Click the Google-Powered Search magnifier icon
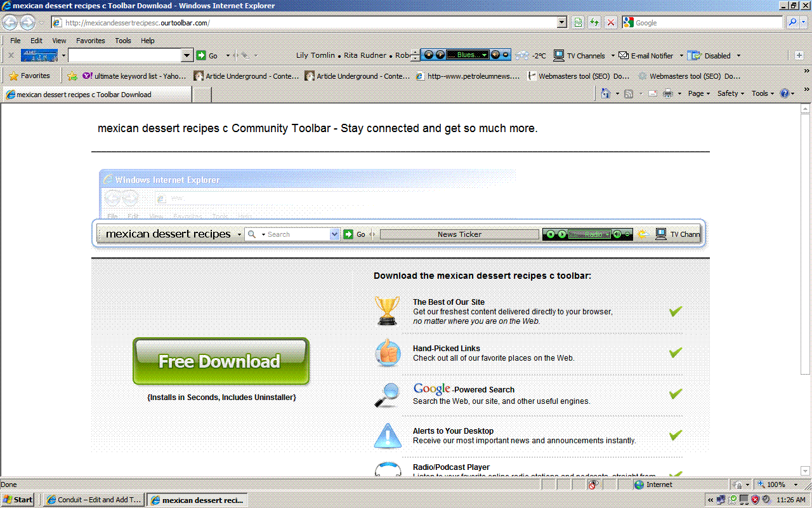The height and width of the screenshot is (508, 812). (x=387, y=394)
